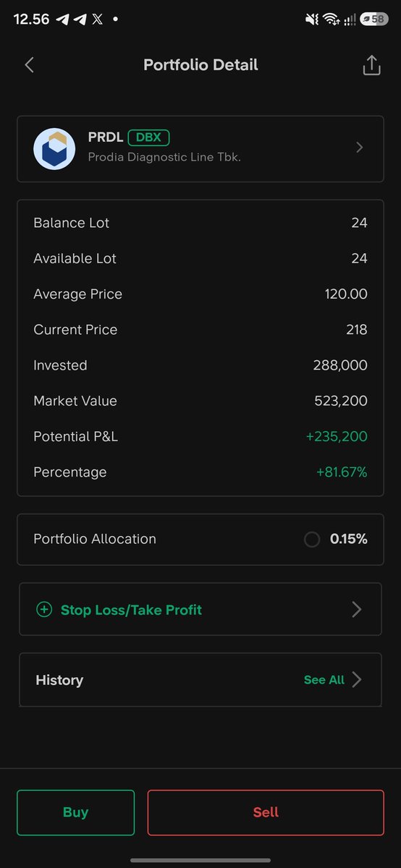Expand History with the right chevron
The width and height of the screenshot is (401, 868).
coord(356,680)
